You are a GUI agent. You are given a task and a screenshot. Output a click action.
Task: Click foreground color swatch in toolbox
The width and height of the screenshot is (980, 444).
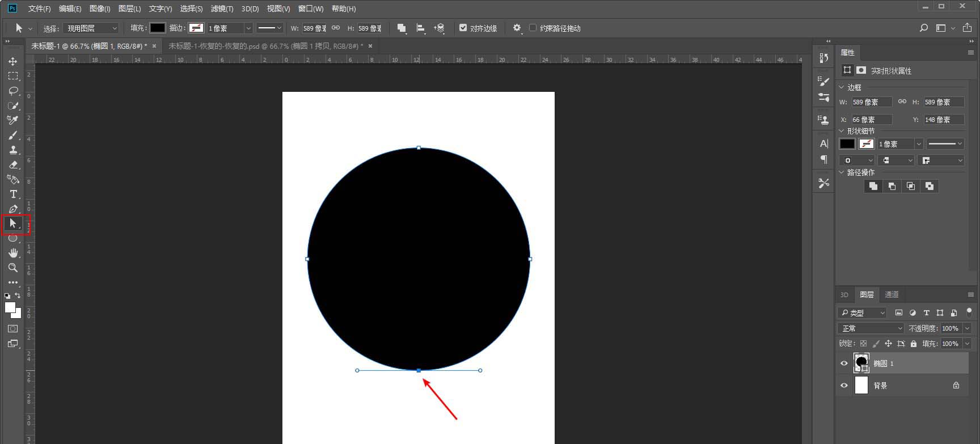pyautogui.click(x=10, y=307)
